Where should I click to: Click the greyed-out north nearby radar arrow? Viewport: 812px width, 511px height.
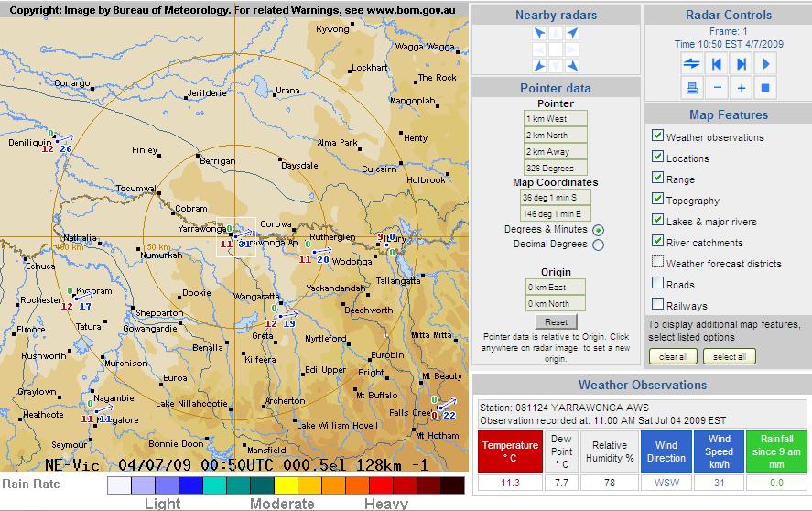[556, 34]
